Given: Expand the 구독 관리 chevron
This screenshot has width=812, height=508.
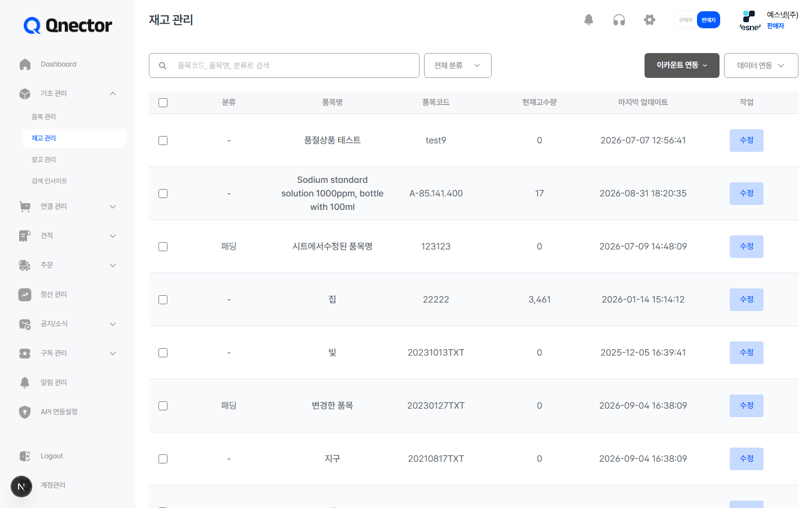Looking at the screenshot, I should click(x=113, y=353).
